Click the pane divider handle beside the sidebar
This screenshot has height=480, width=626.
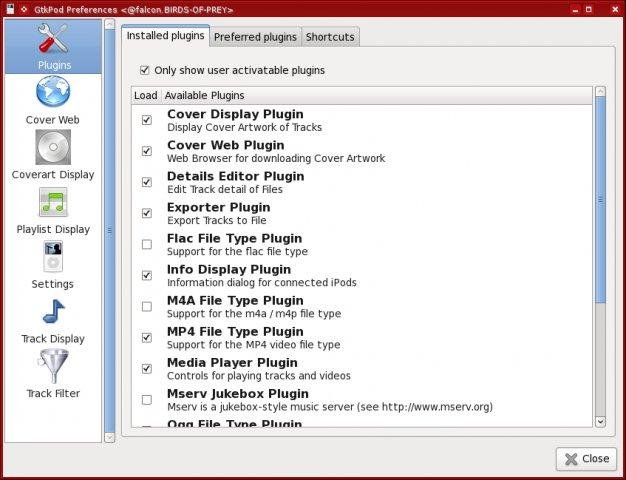[x=109, y=230]
